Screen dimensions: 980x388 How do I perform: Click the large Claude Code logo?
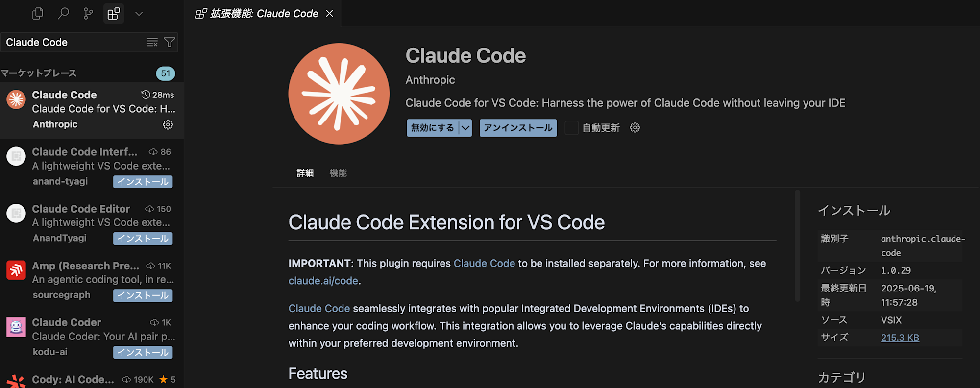(339, 94)
